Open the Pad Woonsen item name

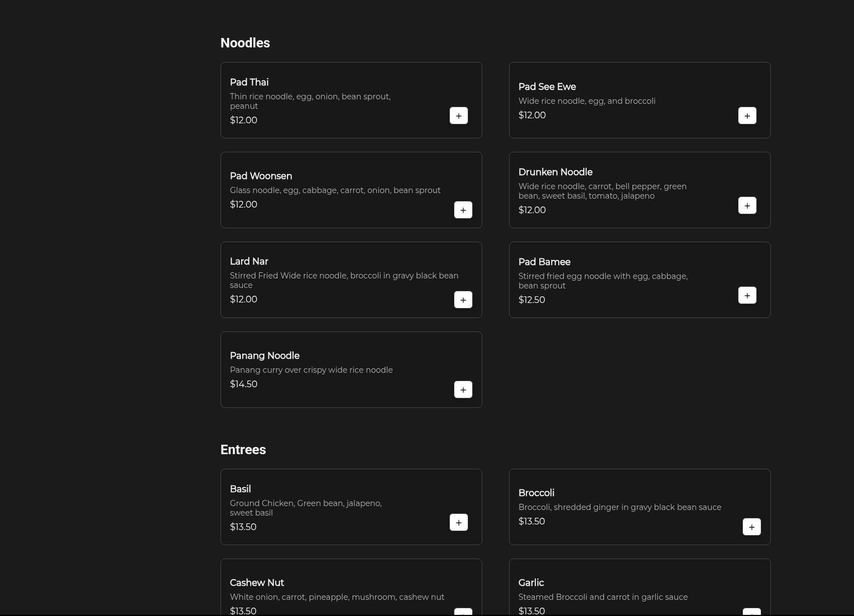[261, 176]
